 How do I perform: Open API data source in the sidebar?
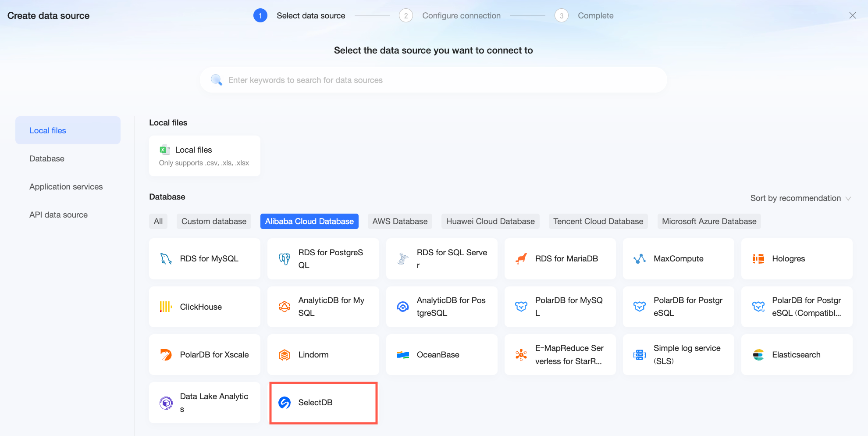(x=68, y=214)
